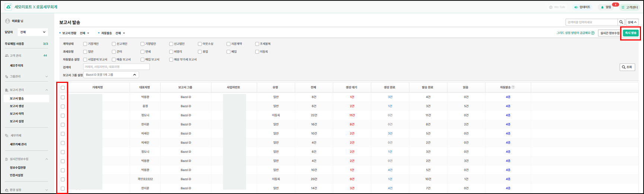Click the help icon next to 자동발송 column header
The height and width of the screenshot is (194, 644).
513,87
